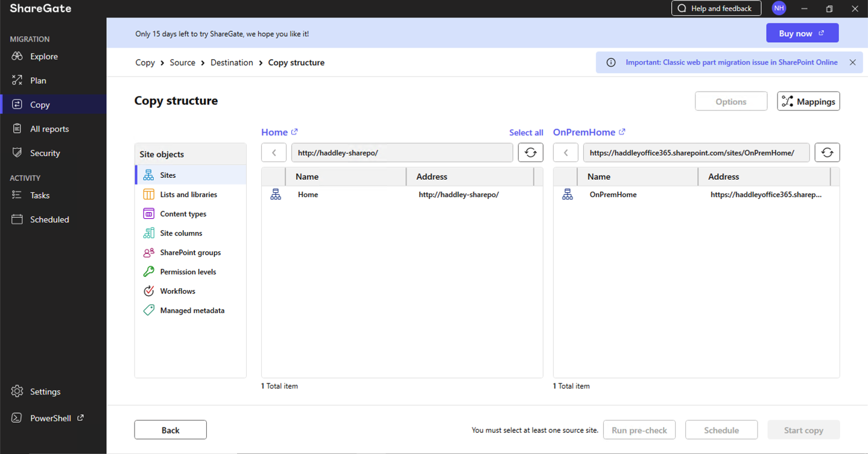868x454 pixels.
Task: Click the Content types icon
Action: [x=148, y=213]
